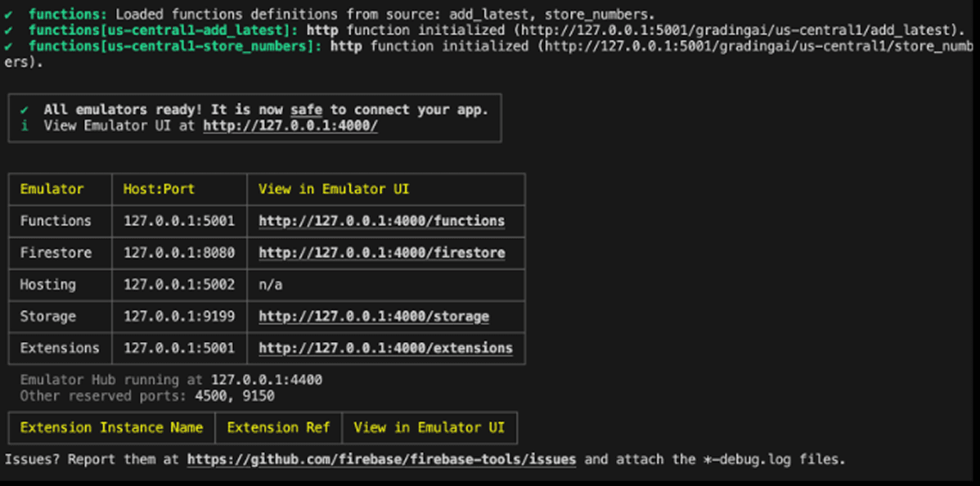Image resolution: width=980 pixels, height=486 pixels.
Task: Click checkmark beside functions[us-central1-store_numbers] line
Action: coord(8,47)
